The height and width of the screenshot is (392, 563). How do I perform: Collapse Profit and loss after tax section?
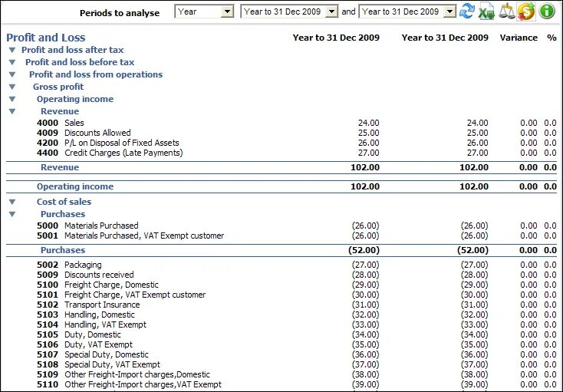click(x=12, y=50)
